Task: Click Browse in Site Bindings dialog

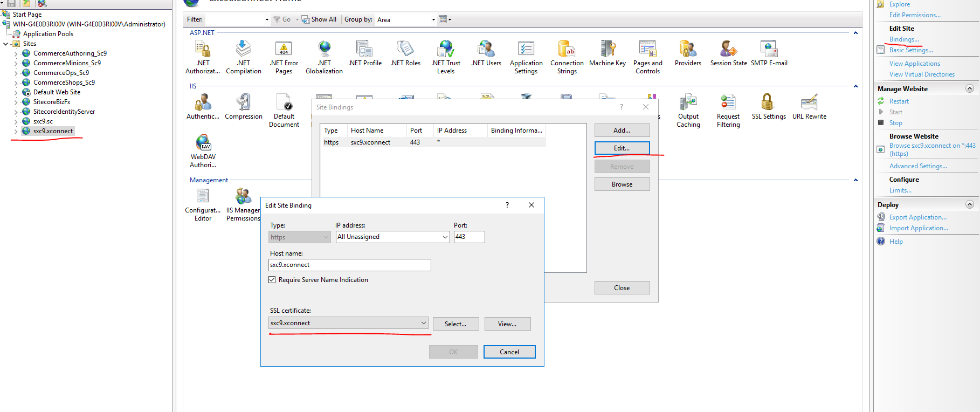Action: 622,184
